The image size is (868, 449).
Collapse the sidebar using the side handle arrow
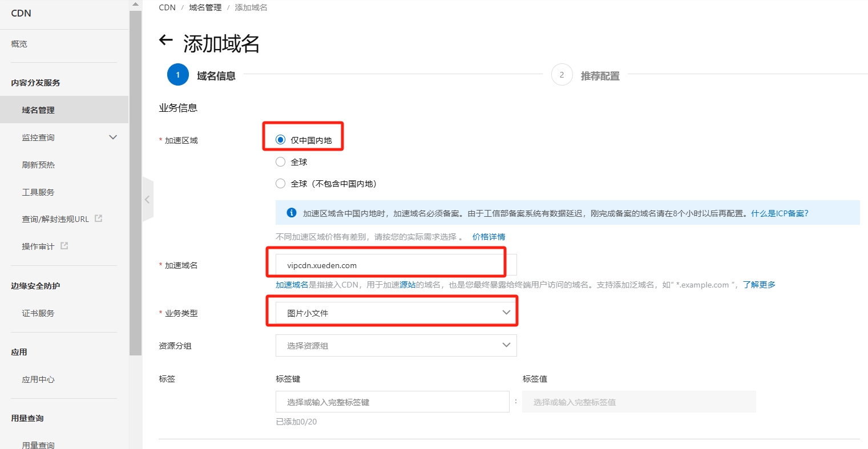[x=147, y=199]
